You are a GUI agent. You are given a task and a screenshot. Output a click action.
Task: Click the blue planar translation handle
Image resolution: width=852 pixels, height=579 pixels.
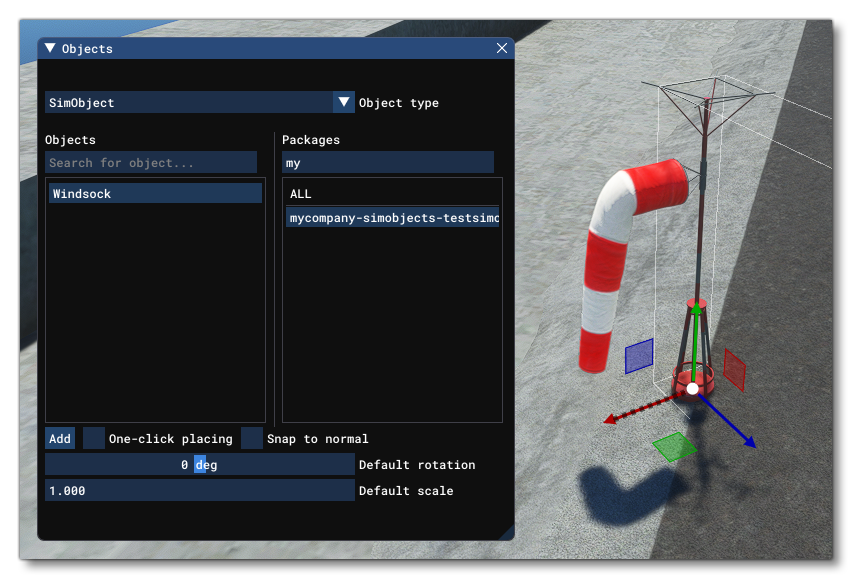pos(637,355)
